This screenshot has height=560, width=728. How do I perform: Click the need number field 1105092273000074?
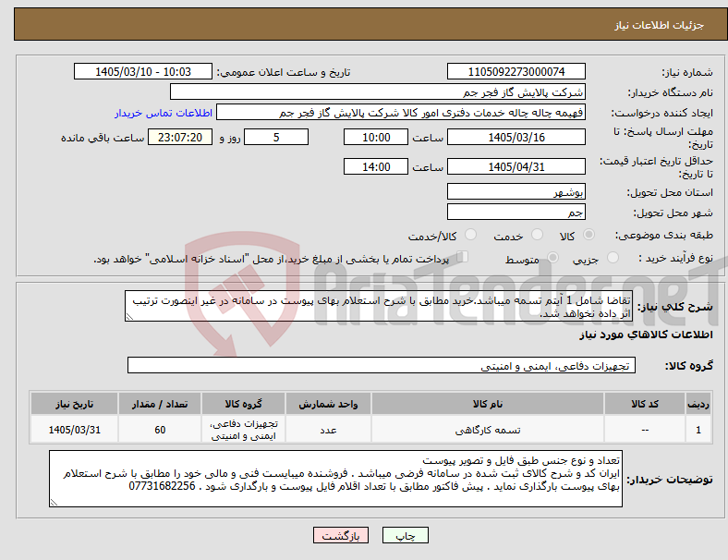coord(516,71)
